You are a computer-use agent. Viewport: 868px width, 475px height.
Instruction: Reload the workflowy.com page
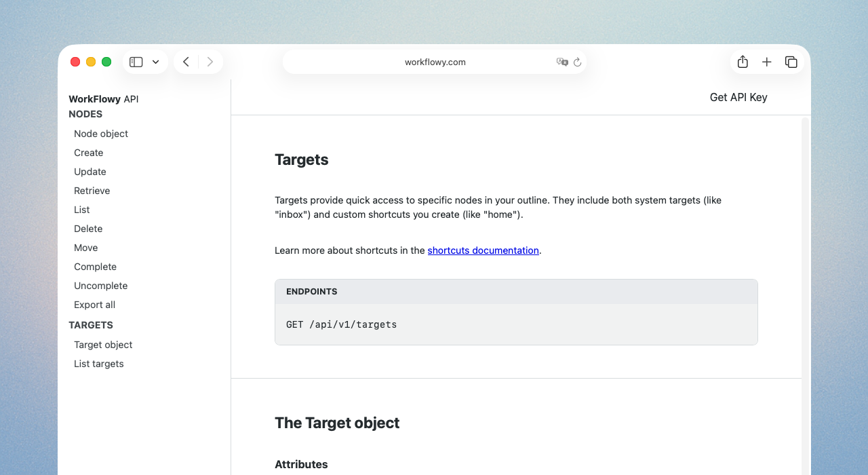(x=577, y=62)
